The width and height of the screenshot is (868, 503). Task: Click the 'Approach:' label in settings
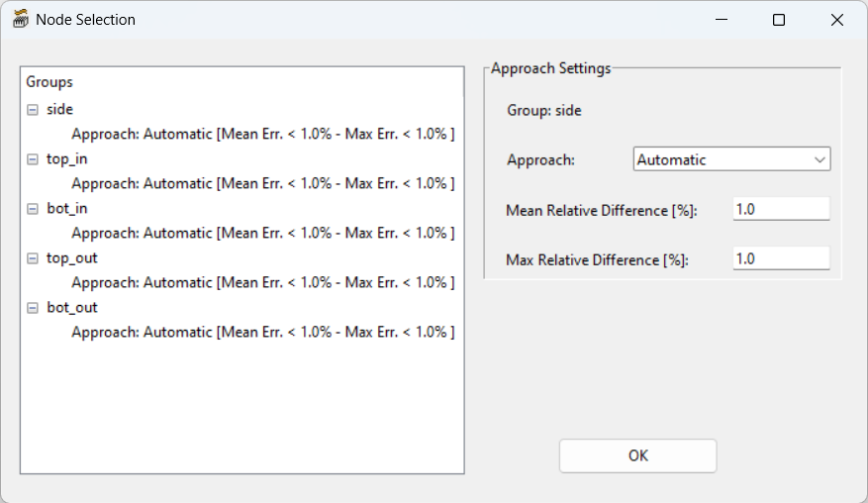click(x=540, y=160)
